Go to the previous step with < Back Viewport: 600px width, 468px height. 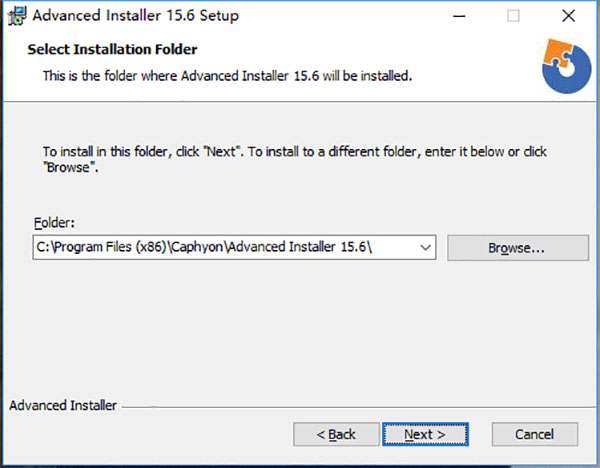tap(336, 434)
